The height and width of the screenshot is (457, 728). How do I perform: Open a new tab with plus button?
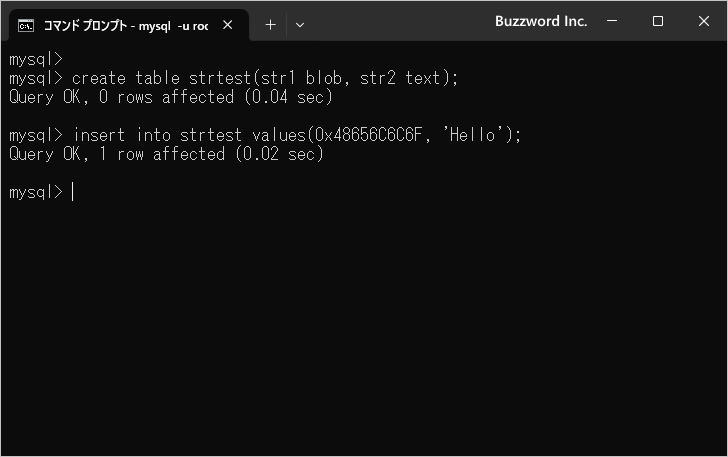click(270, 25)
